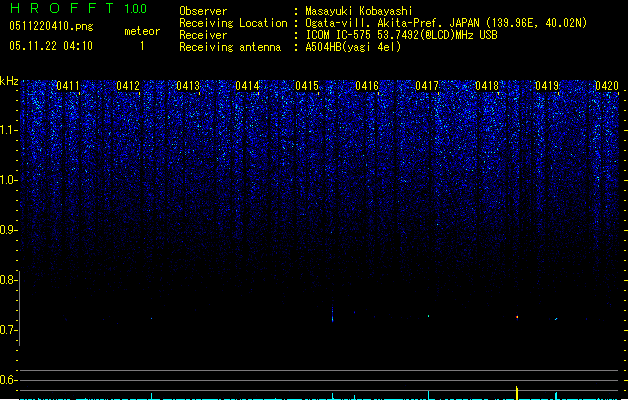Click the Receiving Location label
This screenshot has height=400, width=629.
point(233,23)
